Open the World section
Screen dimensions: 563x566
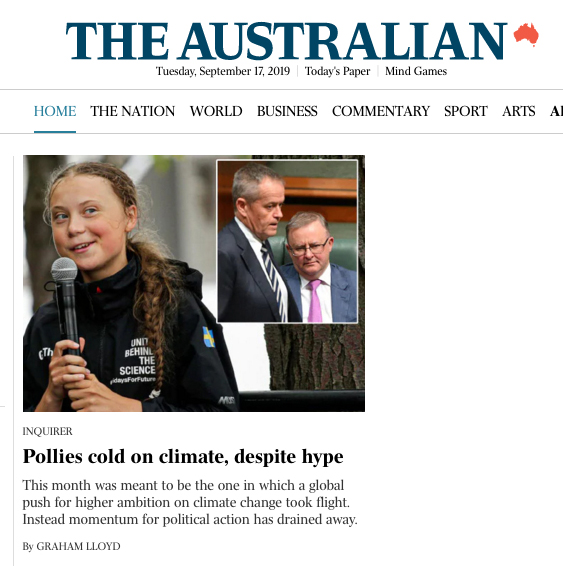pos(216,111)
